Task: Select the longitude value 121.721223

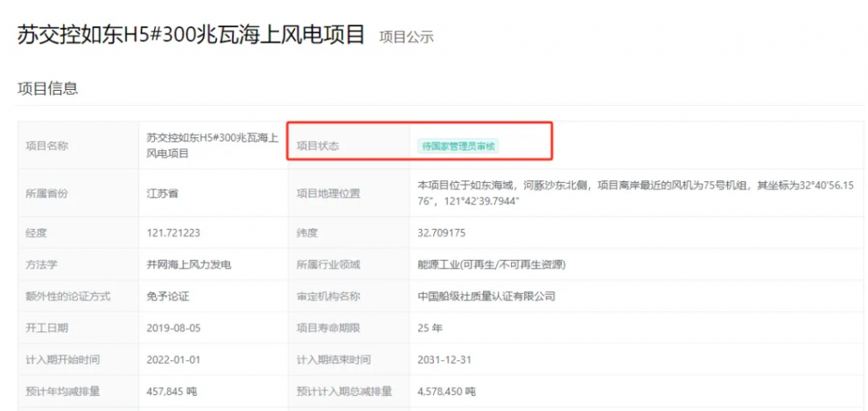Action: click(174, 232)
